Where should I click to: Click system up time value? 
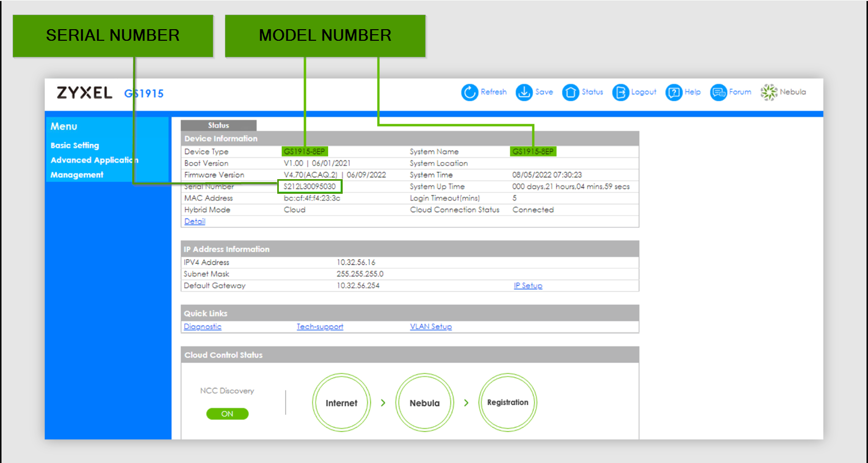click(x=571, y=187)
